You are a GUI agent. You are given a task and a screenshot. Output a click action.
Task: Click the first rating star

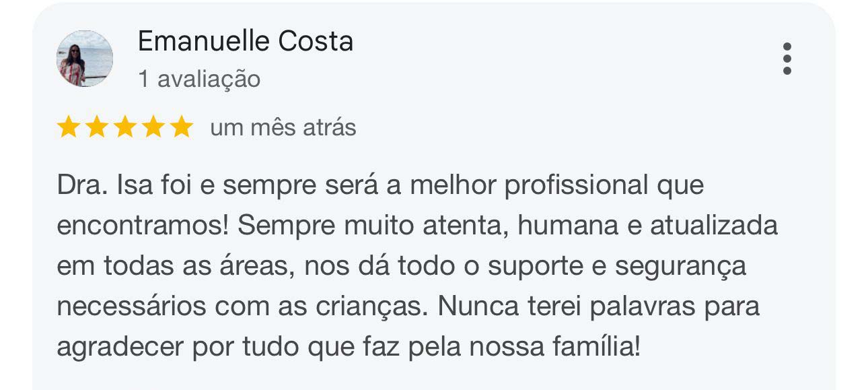pyautogui.click(x=68, y=127)
